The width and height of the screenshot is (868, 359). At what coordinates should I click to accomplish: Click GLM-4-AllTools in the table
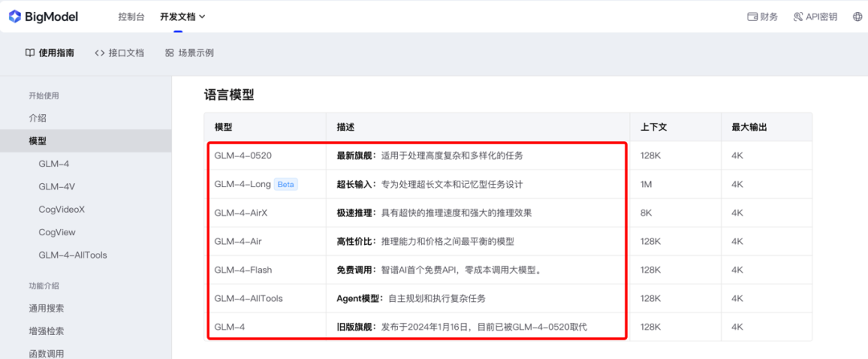[x=248, y=298]
